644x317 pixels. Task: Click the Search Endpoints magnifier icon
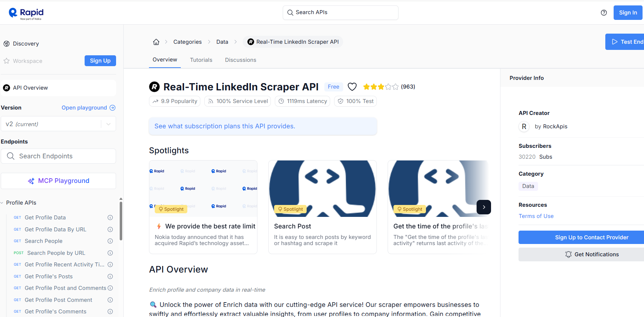pos(11,156)
